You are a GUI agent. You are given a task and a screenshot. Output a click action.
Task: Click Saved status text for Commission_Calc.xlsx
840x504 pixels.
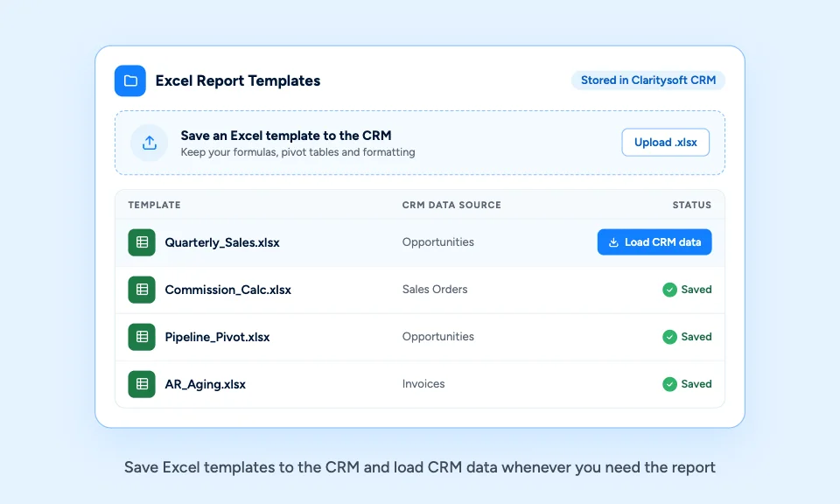[696, 290]
